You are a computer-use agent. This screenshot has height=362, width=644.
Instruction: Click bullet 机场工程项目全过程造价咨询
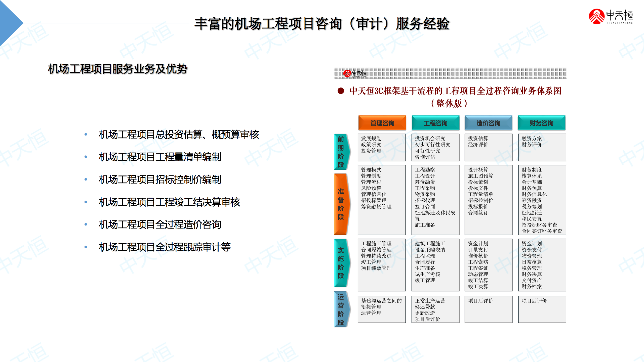pyautogui.click(x=160, y=224)
